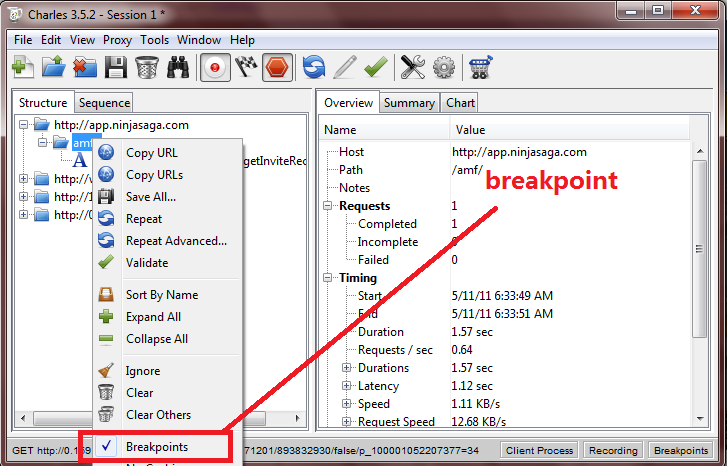Choose Clear in context menu
The width and height of the screenshot is (727, 466).
tap(167, 393)
